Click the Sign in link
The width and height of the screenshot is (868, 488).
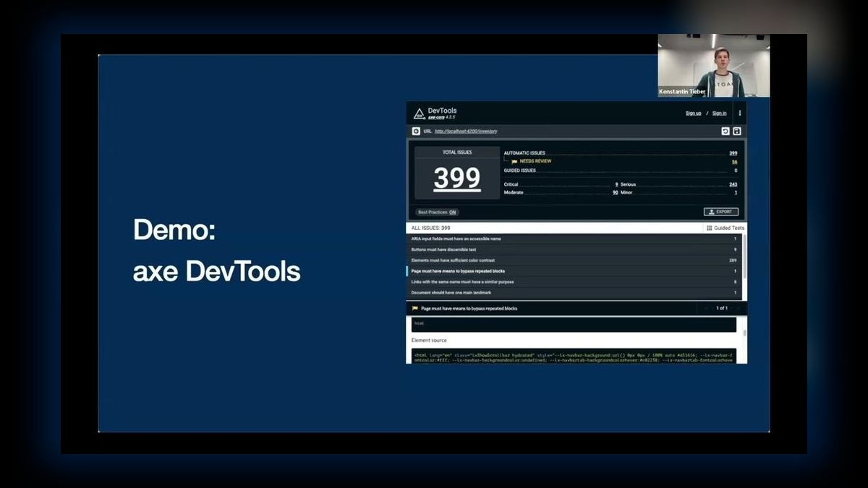tap(719, 113)
